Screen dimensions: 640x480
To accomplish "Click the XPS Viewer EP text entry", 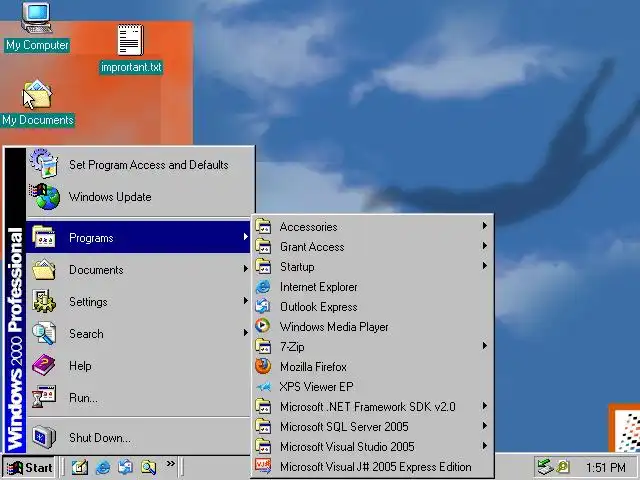I will 316,387.
